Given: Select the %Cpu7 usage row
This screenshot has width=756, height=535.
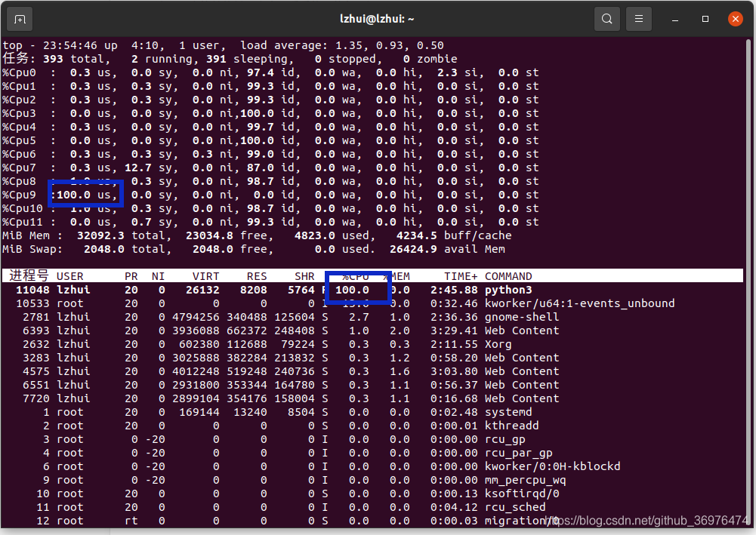Looking at the screenshot, I should 270,168.
